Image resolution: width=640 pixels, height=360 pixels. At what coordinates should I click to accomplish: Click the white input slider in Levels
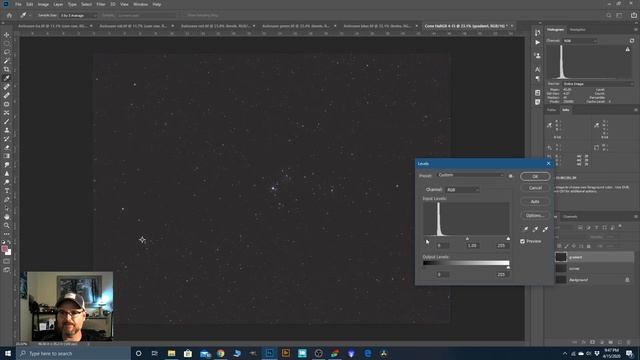tap(508, 238)
